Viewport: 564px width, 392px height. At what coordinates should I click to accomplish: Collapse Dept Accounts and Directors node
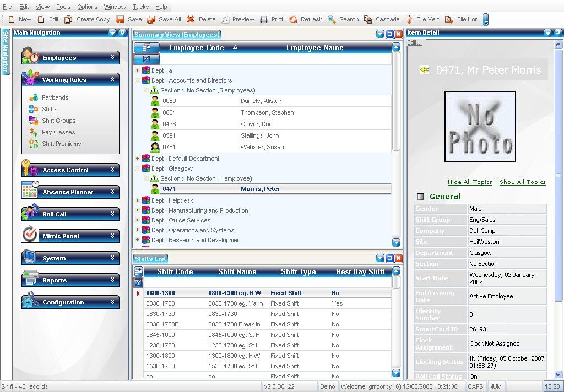tap(138, 80)
